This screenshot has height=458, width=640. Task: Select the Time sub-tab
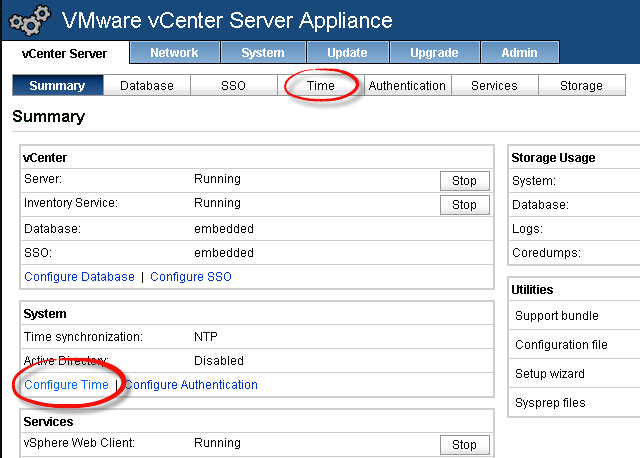(x=321, y=85)
